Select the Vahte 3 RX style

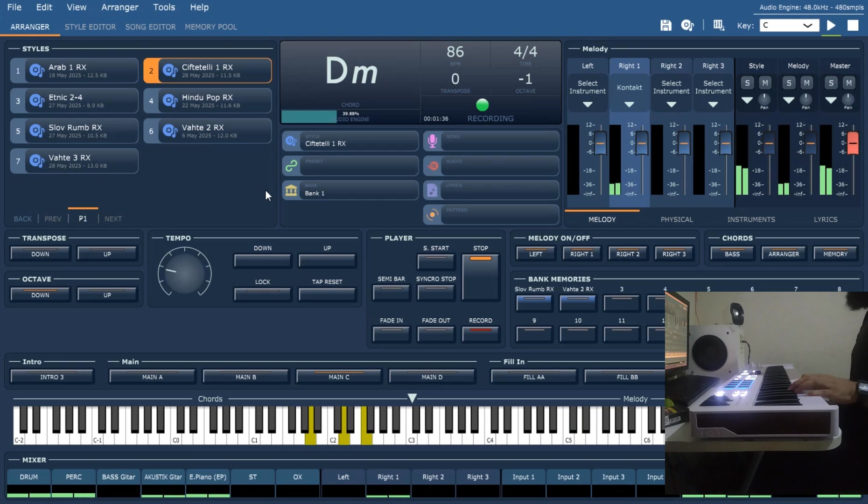[74, 161]
